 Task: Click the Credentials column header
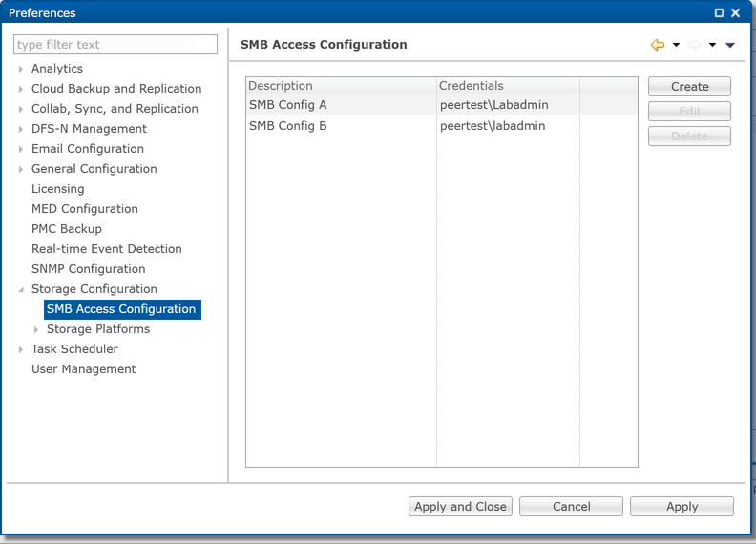click(508, 85)
